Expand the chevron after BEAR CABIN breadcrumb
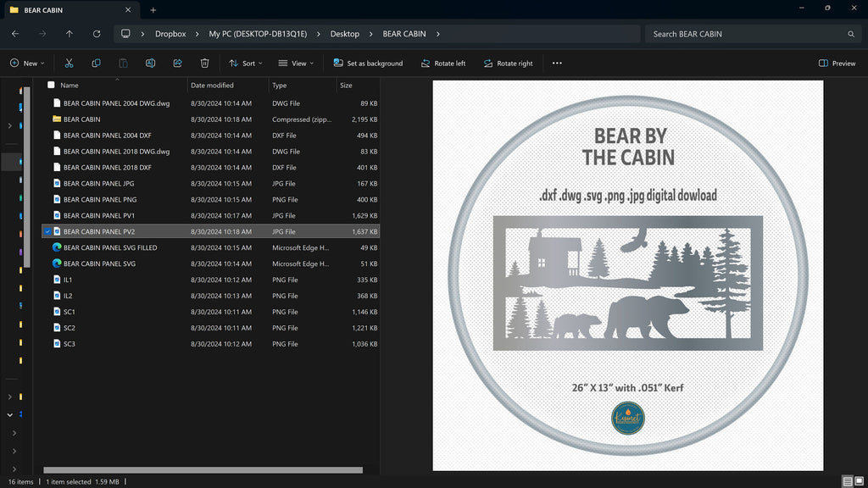 point(438,34)
